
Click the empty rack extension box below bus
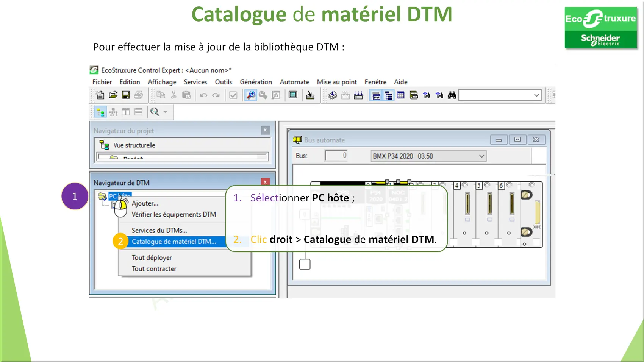point(305,264)
